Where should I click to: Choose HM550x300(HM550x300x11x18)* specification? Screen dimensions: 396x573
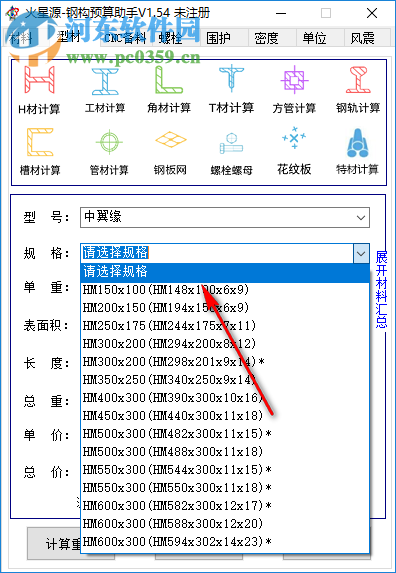[x=225, y=487]
